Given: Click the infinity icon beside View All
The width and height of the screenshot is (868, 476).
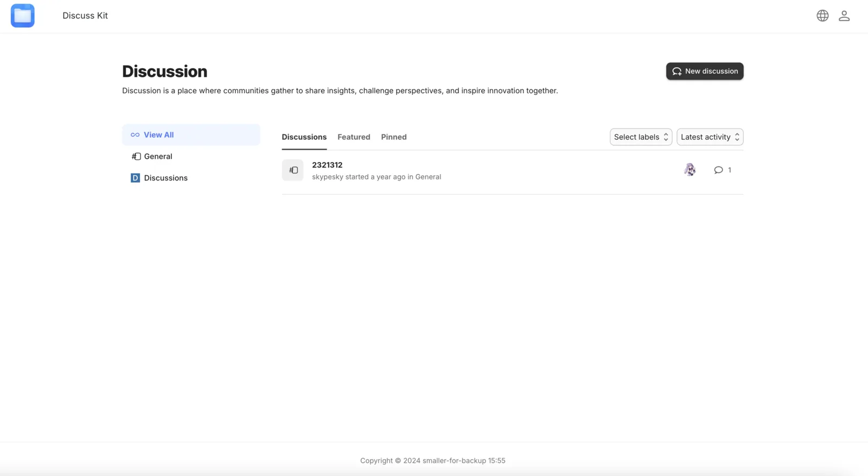Looking at the screenshot, I should 135,135.
